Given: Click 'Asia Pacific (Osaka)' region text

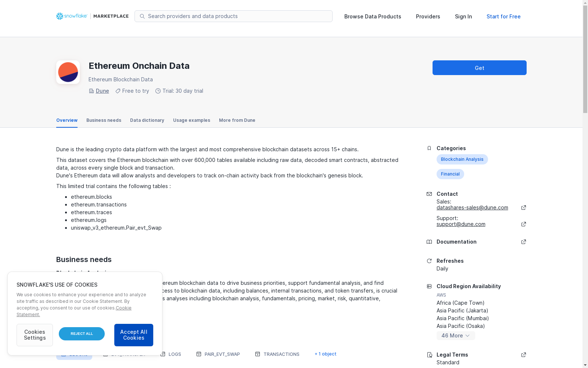Looking at the screenshot, I should [461, 326].
